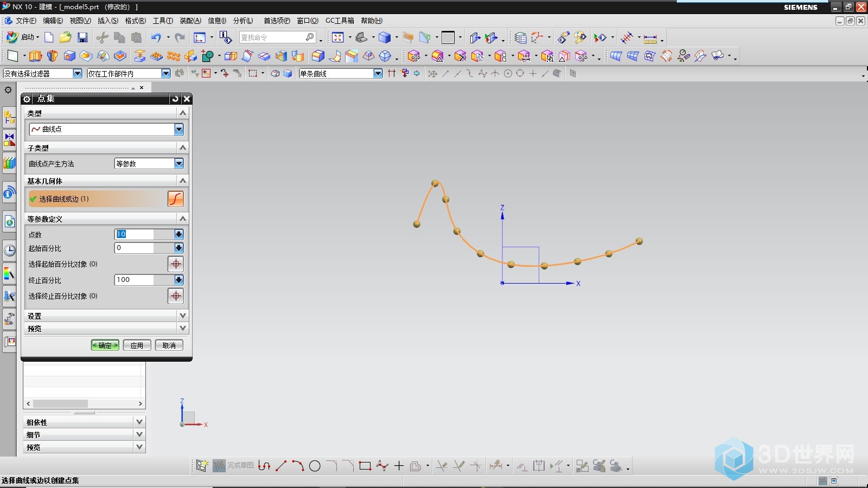Screen dimensions: 868x488
Task: Open the 分析(L) menu
Action: 243,21
